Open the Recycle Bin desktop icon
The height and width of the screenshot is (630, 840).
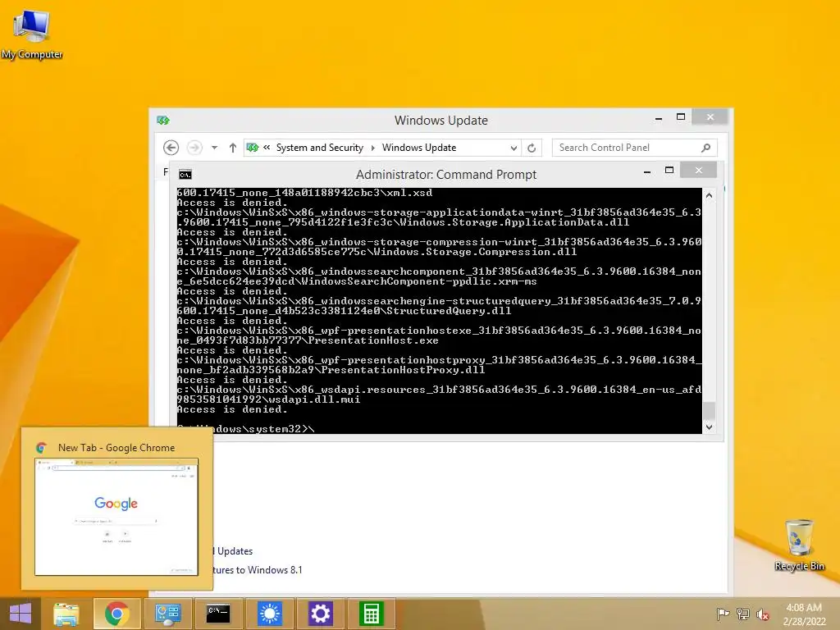tap(799, 545)
